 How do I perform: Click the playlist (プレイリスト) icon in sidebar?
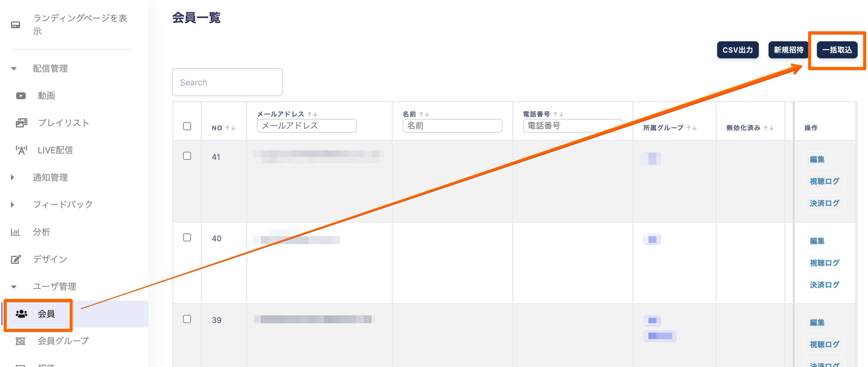coord(21,123)
